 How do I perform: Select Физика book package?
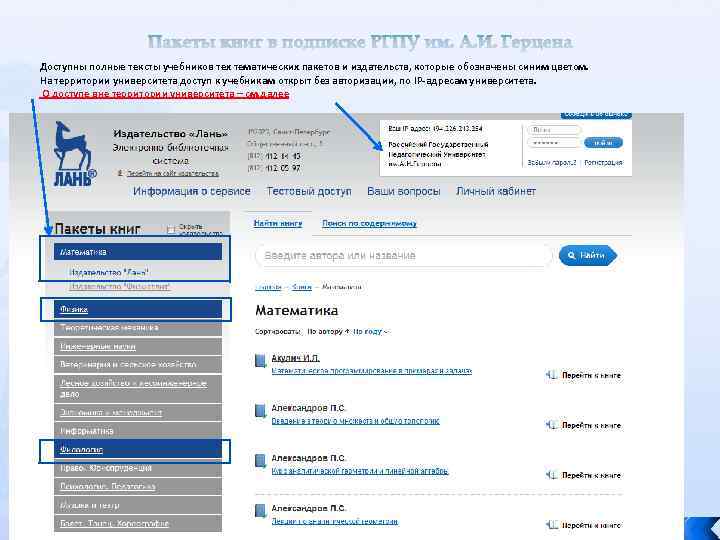(x=138, y=309)
